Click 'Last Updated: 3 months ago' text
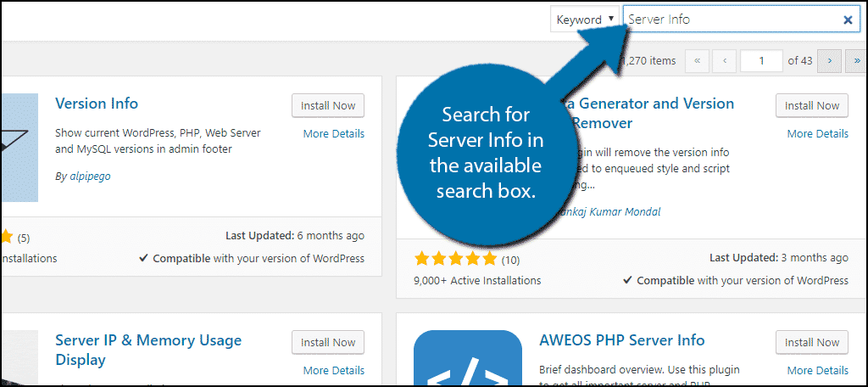 (779, 258)
